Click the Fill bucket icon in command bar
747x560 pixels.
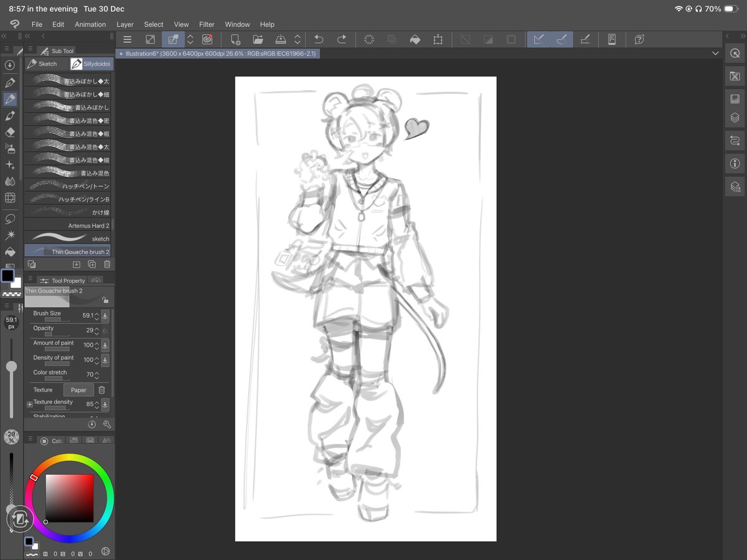415,39
